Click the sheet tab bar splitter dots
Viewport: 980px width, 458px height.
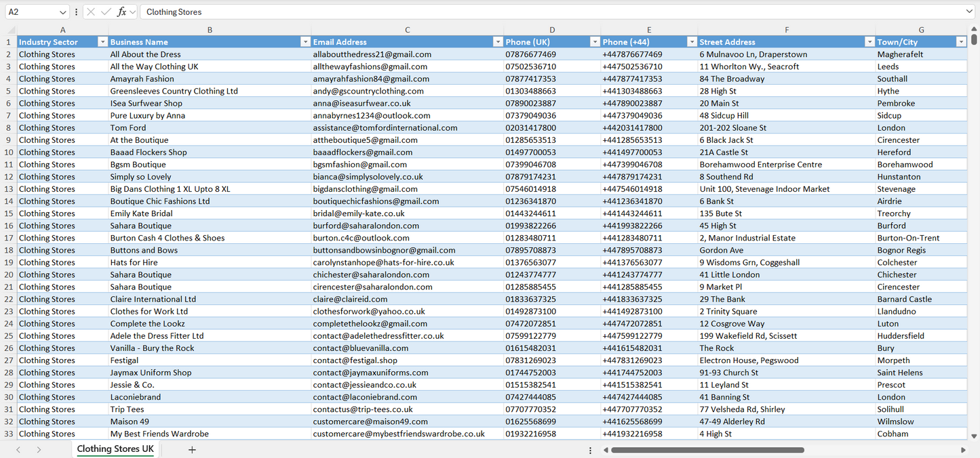tap(590, 450)
